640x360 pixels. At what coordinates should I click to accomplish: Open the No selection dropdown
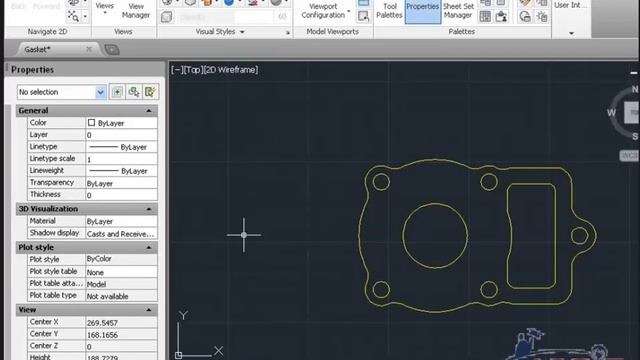click(100, 92)
